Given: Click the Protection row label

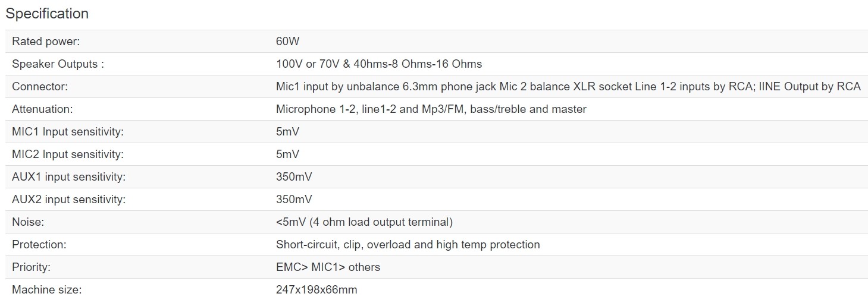Looking at the screenshot, I should 39,245.
